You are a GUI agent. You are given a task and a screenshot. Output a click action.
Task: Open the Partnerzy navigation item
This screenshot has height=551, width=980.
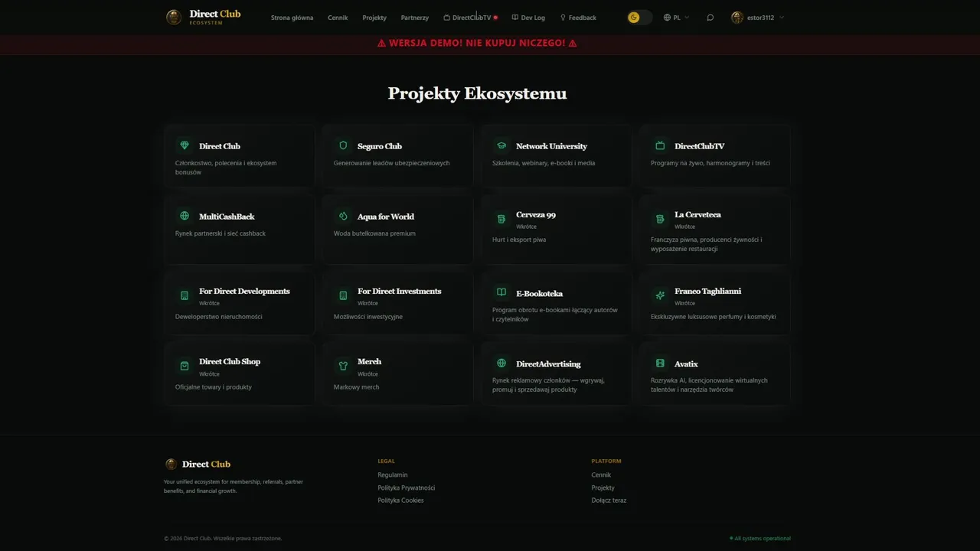[x=415, y=18]
